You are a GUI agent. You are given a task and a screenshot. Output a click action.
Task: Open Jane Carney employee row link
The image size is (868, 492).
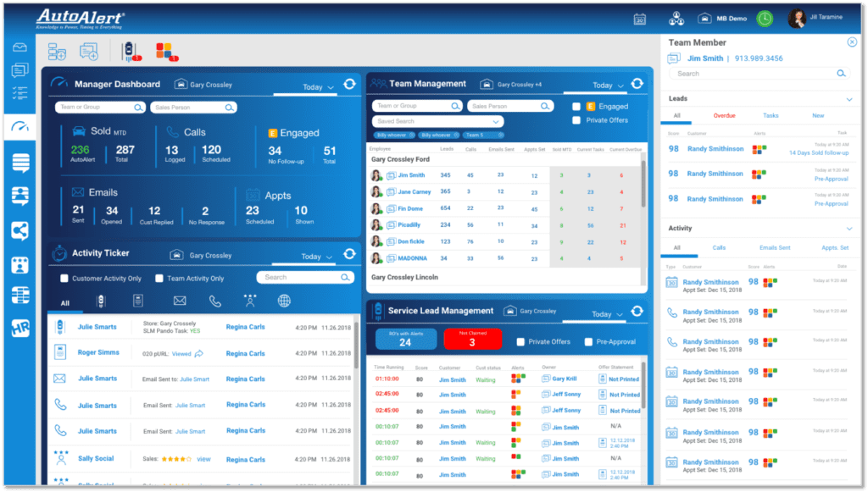pos(414,192)
